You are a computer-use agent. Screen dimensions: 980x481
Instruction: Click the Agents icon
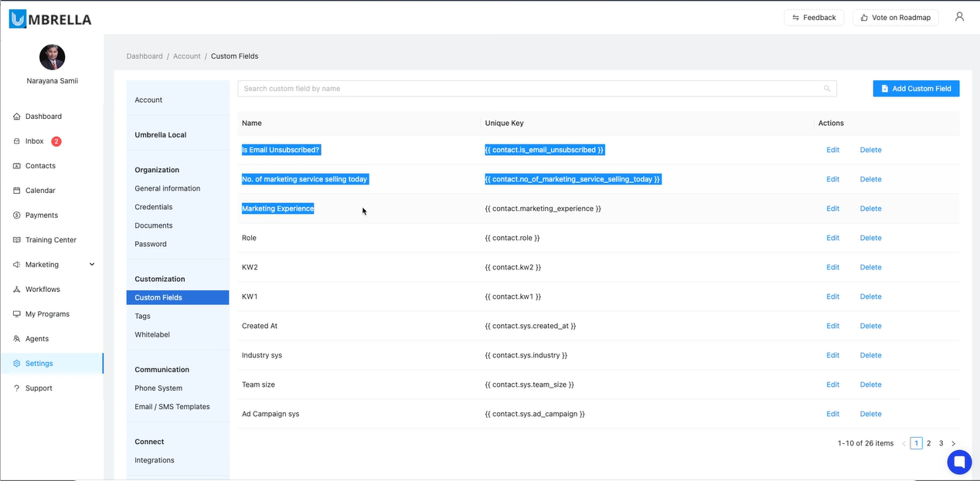click(17, 339)
